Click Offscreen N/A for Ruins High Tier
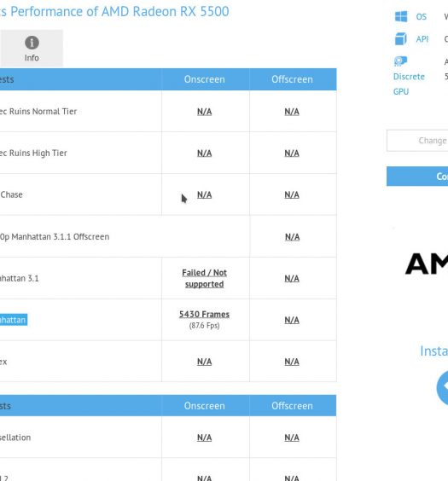The width and height of the screenshot is (448, 481). point(292,153)
